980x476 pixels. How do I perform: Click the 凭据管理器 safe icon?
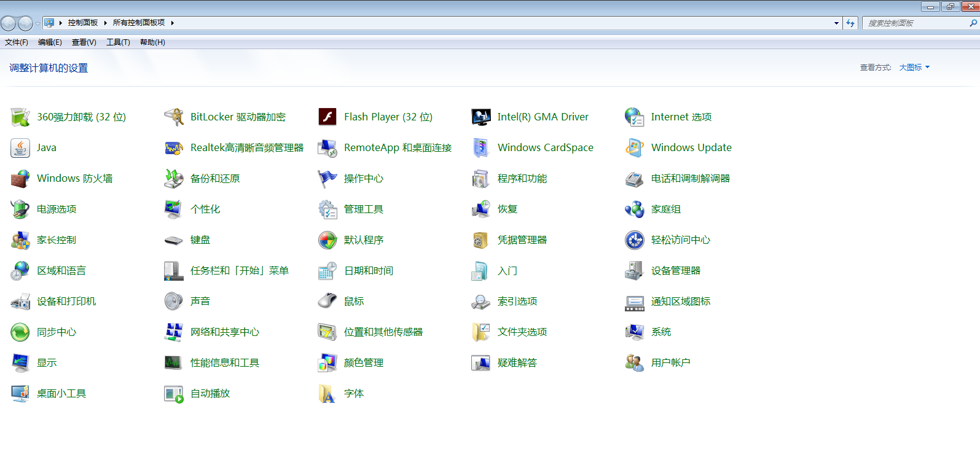481,240
